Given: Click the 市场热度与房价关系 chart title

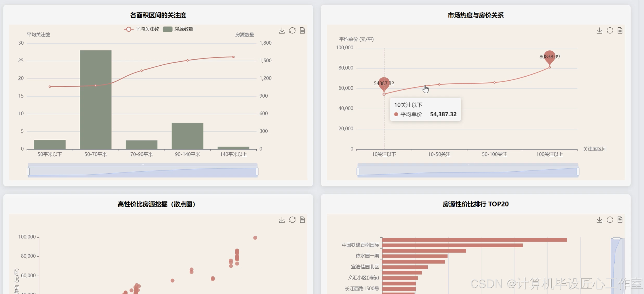Looking at the screenshot, I should [475, 15].
